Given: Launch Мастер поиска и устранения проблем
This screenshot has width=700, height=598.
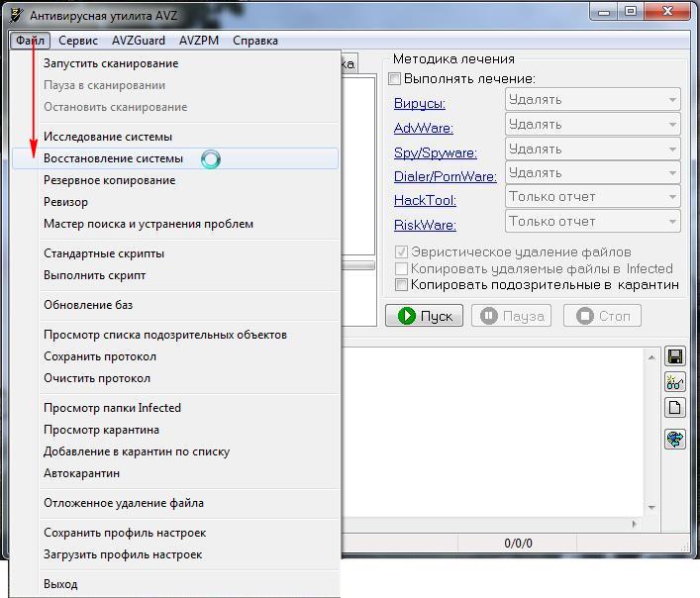Looking at the screenshot, I should pyautogui.click(x=175, y=224).
